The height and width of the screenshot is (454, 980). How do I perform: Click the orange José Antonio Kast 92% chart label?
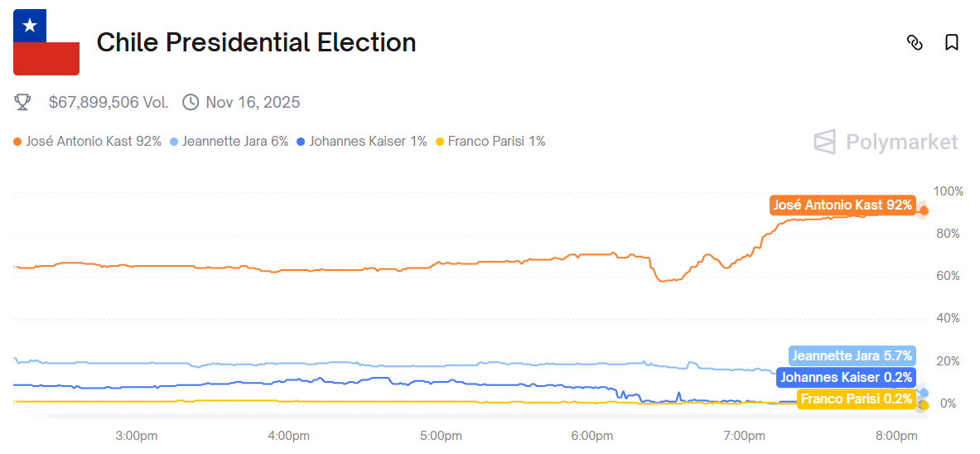point(842,205)
